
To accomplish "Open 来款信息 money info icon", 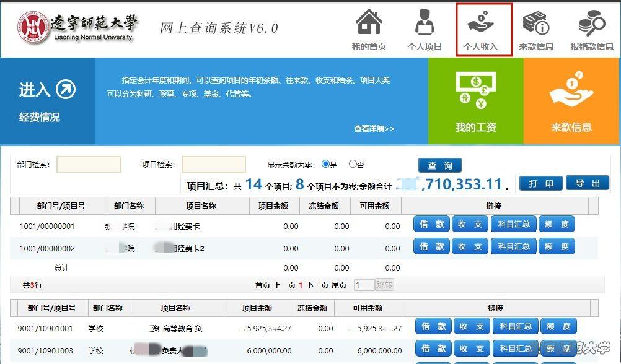I will click(536, 23).
